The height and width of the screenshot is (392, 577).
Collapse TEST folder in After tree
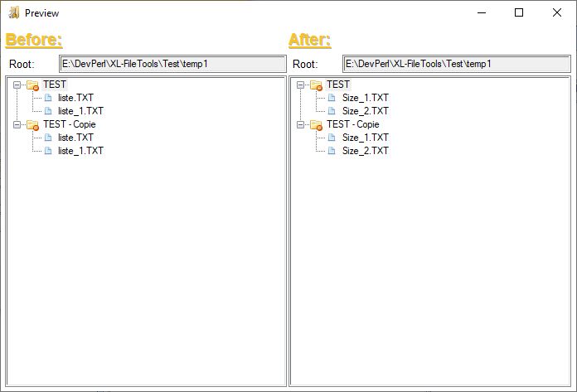coord(300,85)
